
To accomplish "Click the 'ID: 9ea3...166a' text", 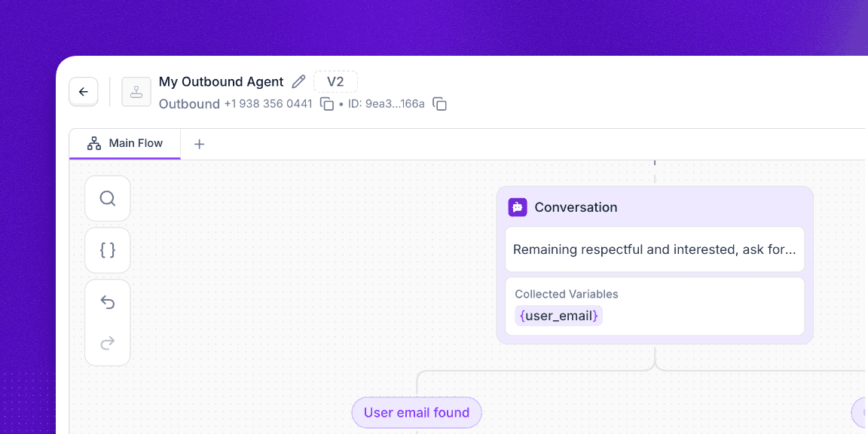I will [x=387, y=104].
